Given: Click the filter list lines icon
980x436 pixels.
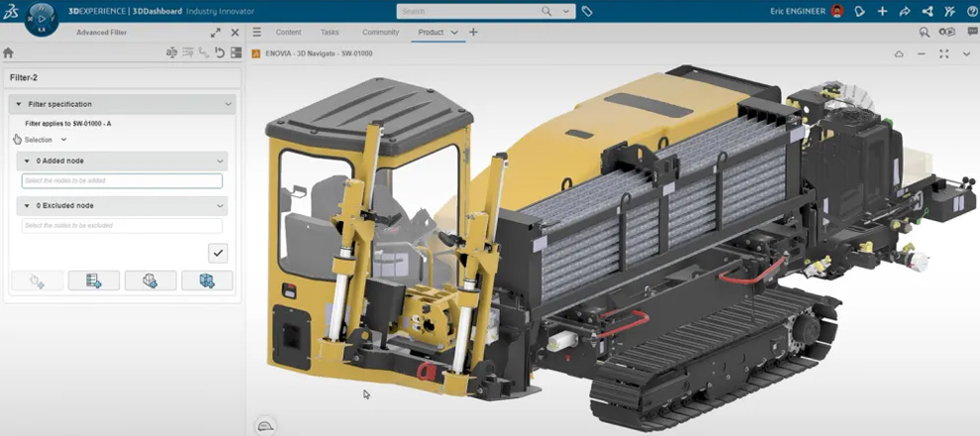Looking at the screenshot, I should tap(187, 53).
